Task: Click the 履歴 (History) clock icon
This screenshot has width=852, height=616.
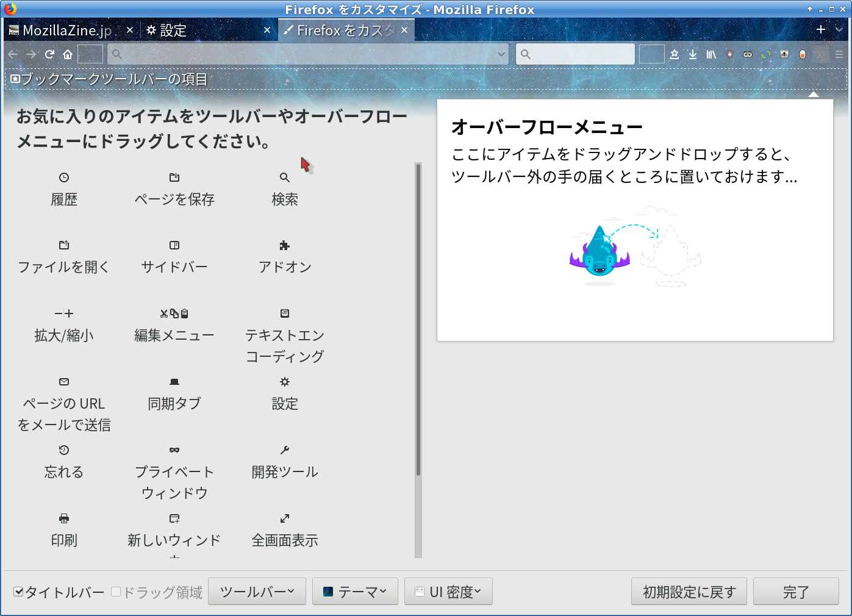Action: point(64,177)
